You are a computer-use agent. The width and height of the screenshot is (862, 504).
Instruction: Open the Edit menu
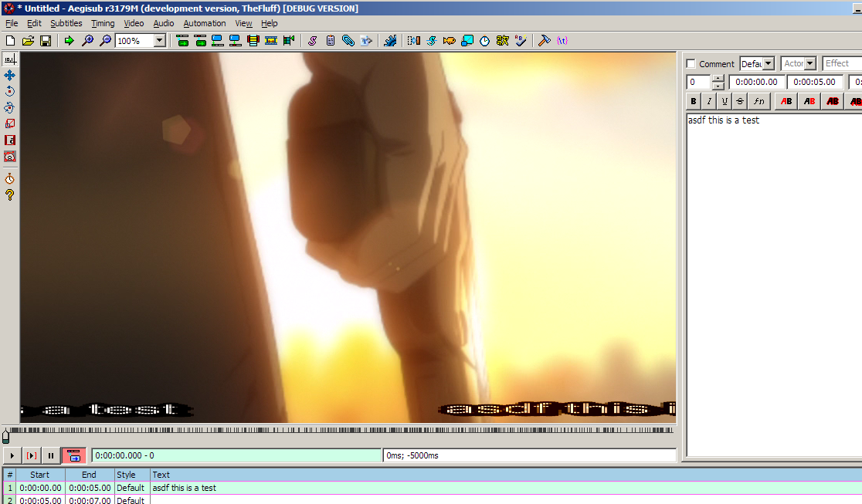pos(34,23)
